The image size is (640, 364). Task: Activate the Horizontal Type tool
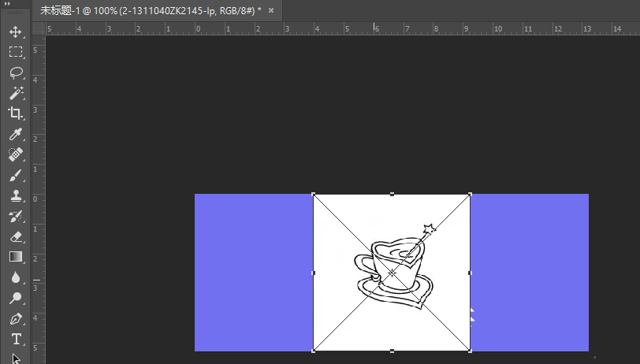(16, 339)
